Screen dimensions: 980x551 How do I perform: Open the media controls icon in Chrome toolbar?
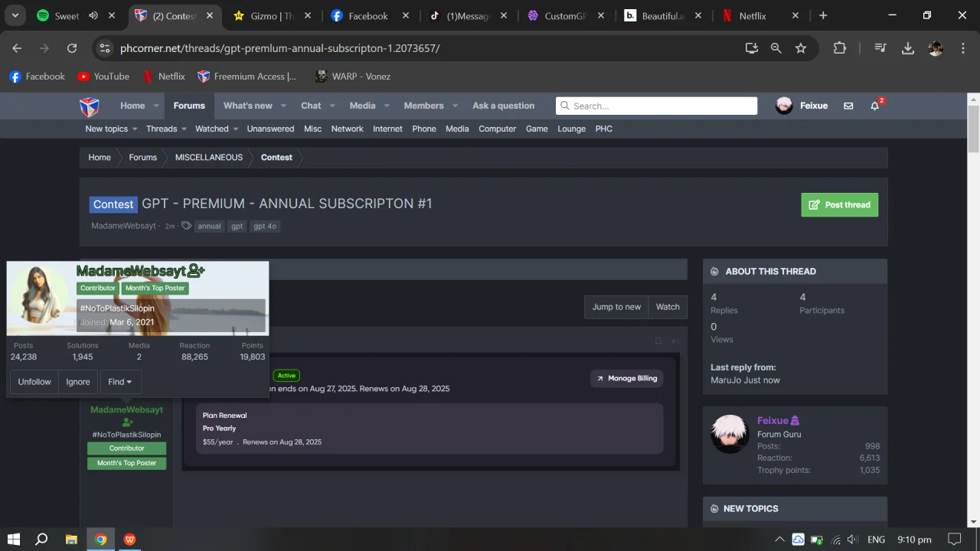click(x=880, y=48)
